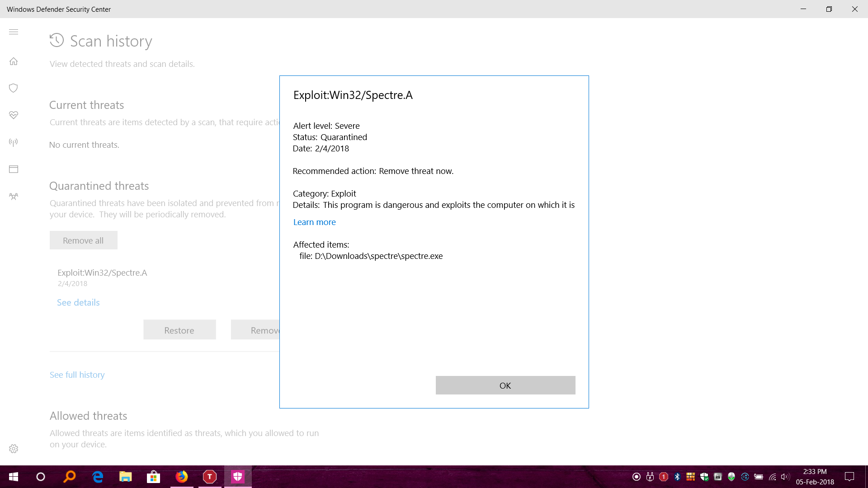Screen dimensions: 868x488
Task: Open See full history link
Action: point(77,375)
